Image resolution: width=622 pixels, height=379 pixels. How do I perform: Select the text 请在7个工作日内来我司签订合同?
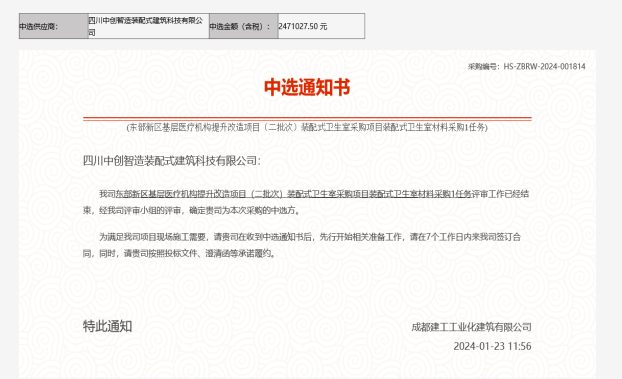click(465, 237)
